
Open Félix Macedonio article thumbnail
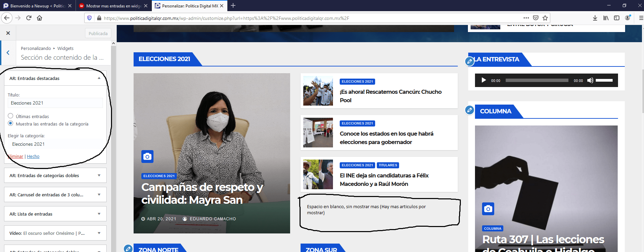pos(318,174)
